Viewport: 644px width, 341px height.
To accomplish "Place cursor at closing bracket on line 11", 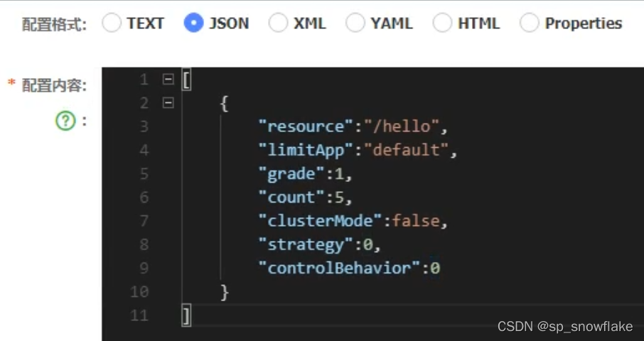I will click(x=186, y=316).
